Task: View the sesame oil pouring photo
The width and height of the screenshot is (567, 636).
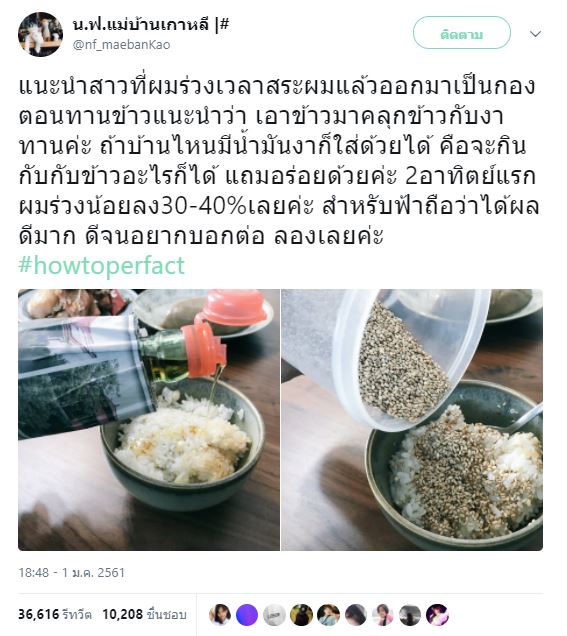Action: (x=149, y=419)
